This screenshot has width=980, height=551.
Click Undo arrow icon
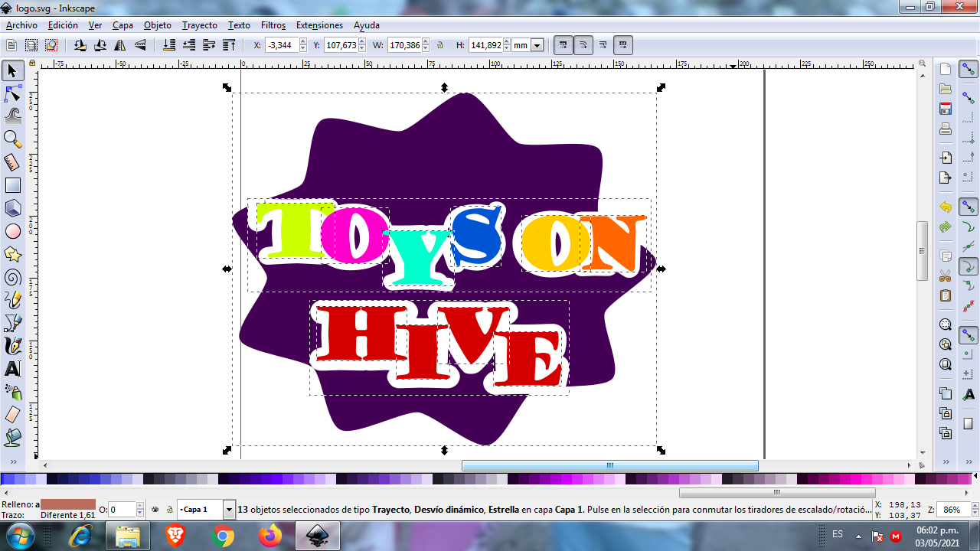pyautogui.click(x=946, y=207)
